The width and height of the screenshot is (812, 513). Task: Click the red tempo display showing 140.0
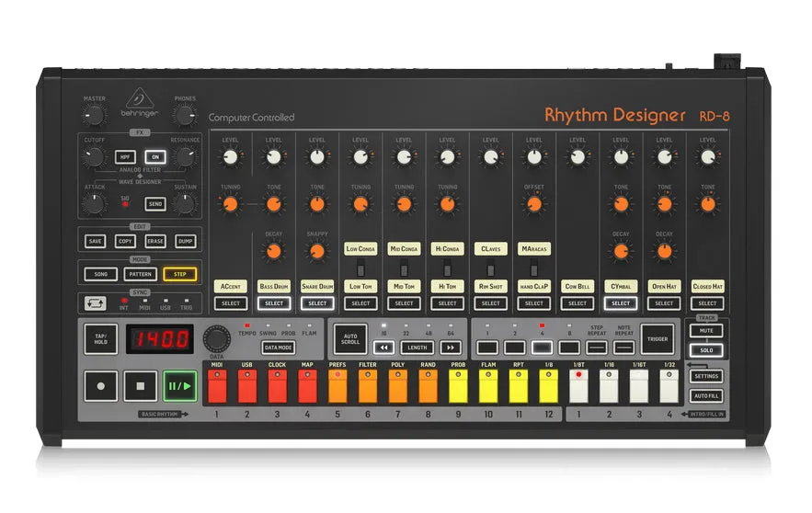pyautogui.click(x=160, y=339)
